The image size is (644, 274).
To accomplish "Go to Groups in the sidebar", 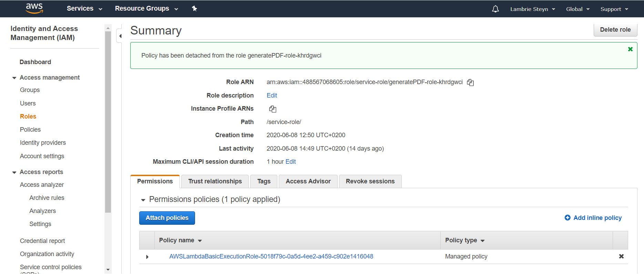I will (x=30, y=90).
